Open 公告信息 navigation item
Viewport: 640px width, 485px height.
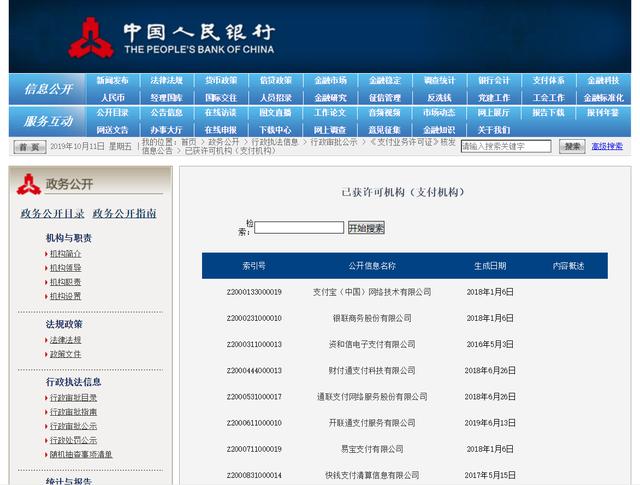[167, 113]
